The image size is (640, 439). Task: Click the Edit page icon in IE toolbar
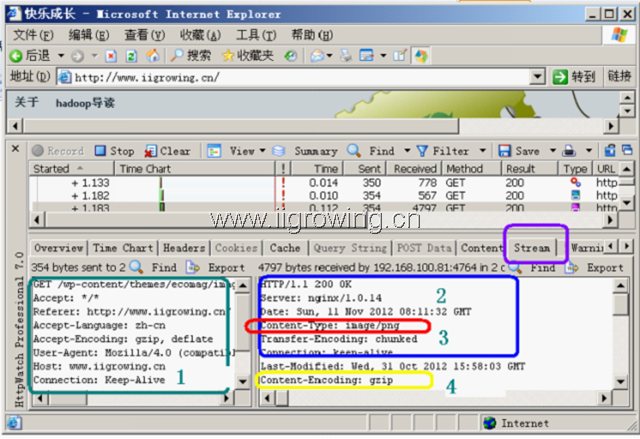tap(400, 56)
